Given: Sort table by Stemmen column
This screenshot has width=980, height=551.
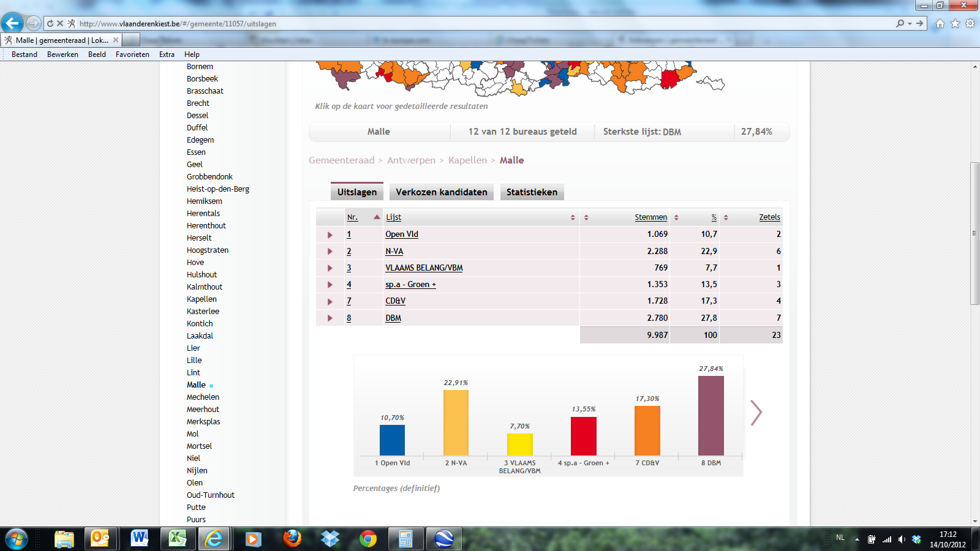Looking at the screenshot, I should pos(650,217).
